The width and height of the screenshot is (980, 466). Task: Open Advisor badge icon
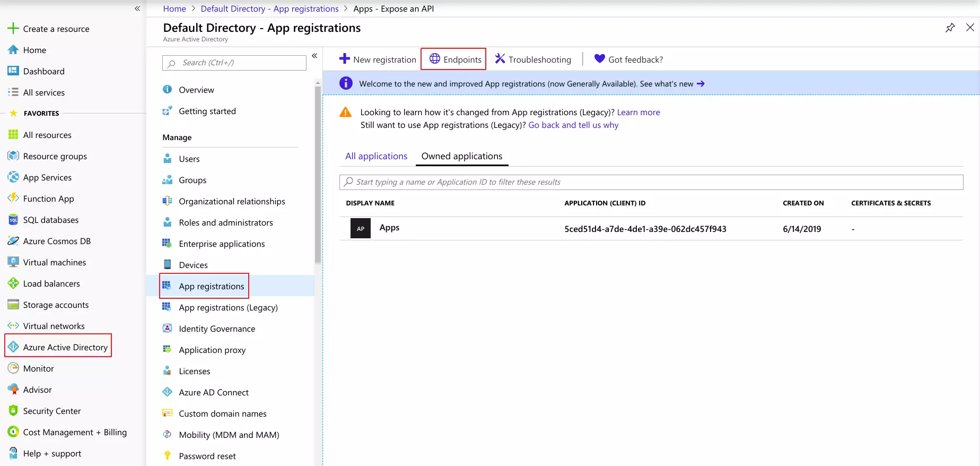[x=13, y=390]
